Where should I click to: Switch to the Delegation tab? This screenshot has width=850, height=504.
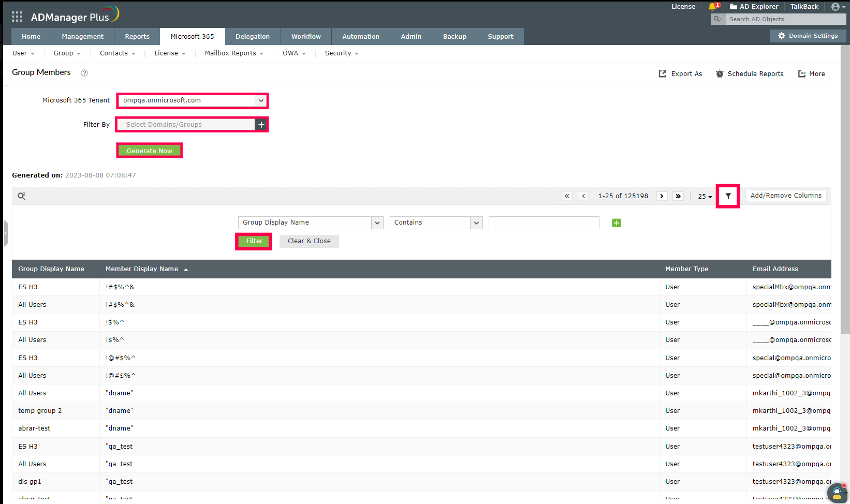(253, 37)
